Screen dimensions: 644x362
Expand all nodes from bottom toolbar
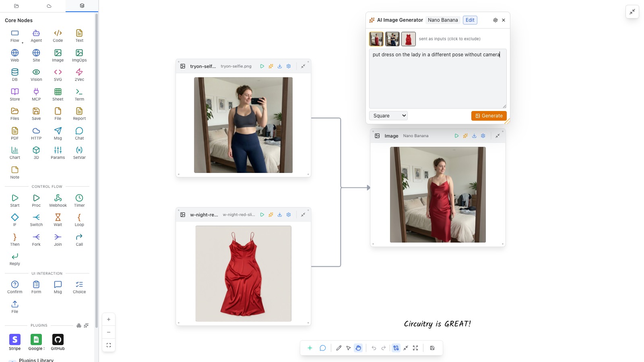pos(415,348)
